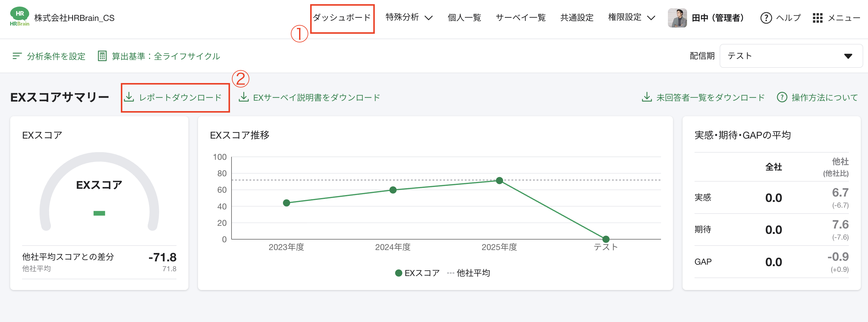This screenshot has width=868, height=322.
Task: Click the filter icon beside 分析条件を設定
Action: click(16, 56)
